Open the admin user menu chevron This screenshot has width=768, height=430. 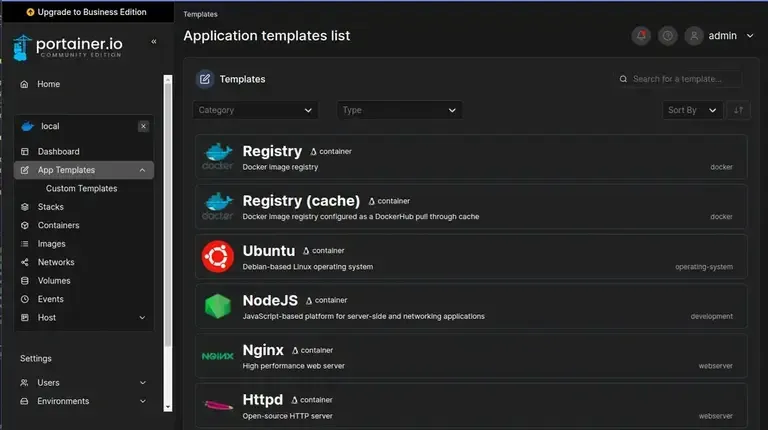click(750, 36)
